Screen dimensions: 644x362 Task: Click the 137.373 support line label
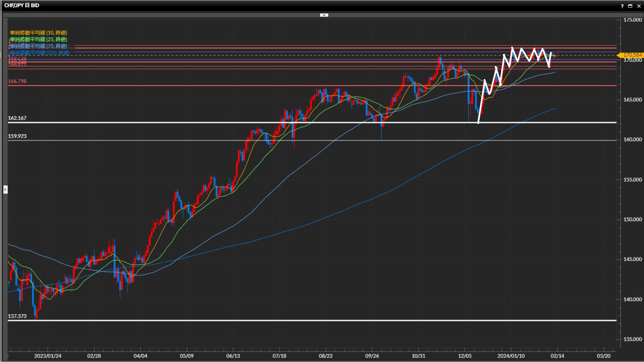[17, 316]
